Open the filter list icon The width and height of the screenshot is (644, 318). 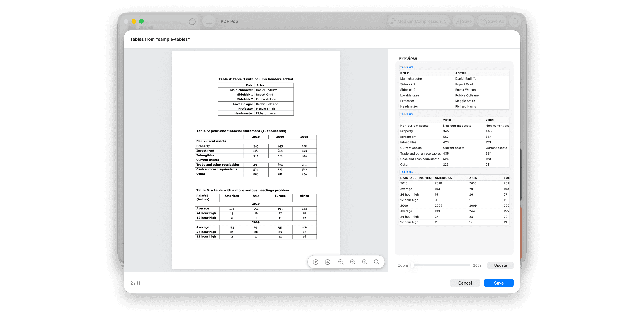click(x=192, y=22)
